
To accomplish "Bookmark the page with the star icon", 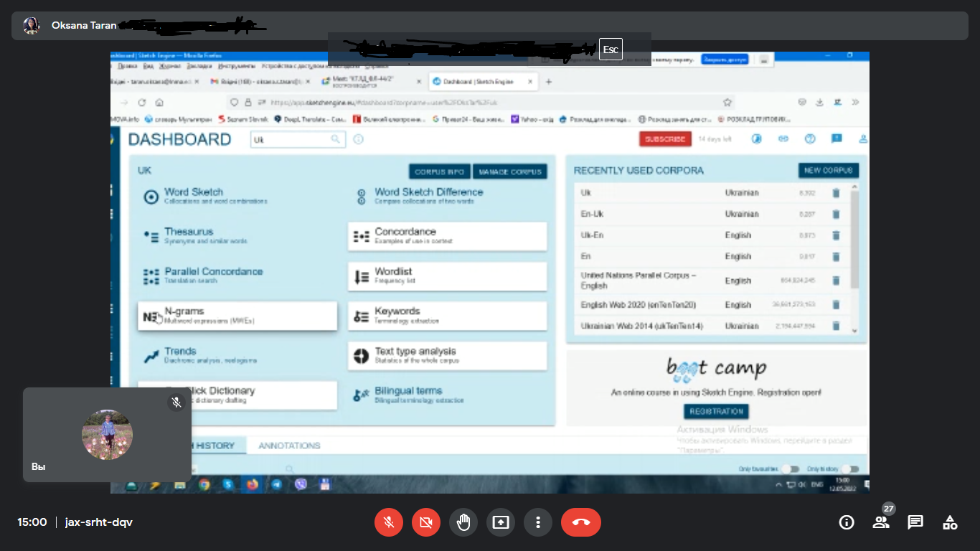I will tap(727, 103).
